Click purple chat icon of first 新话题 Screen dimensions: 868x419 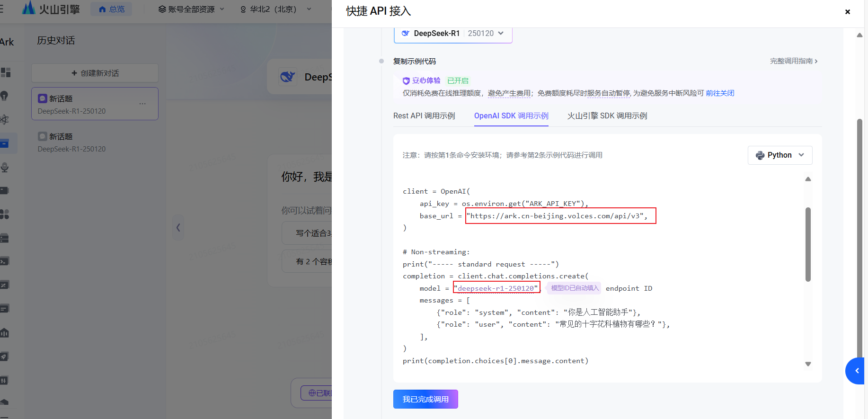click(43, 98)
